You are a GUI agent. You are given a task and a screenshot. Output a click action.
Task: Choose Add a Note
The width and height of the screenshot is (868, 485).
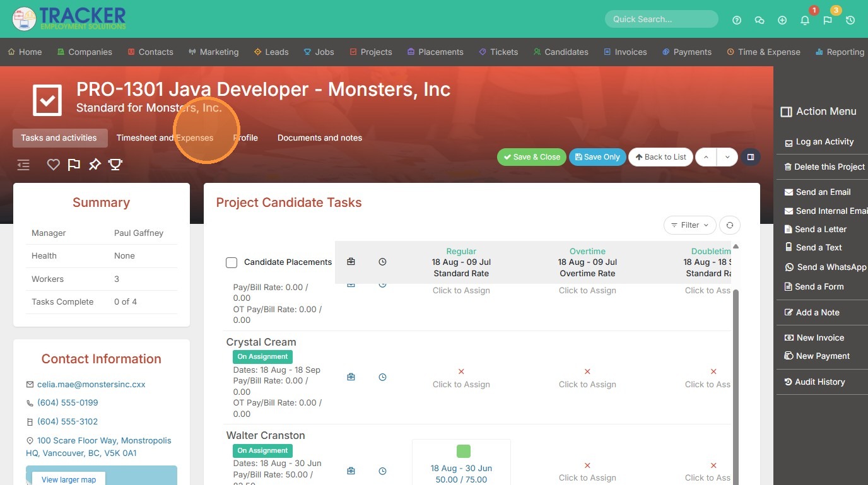click(812, 313)
